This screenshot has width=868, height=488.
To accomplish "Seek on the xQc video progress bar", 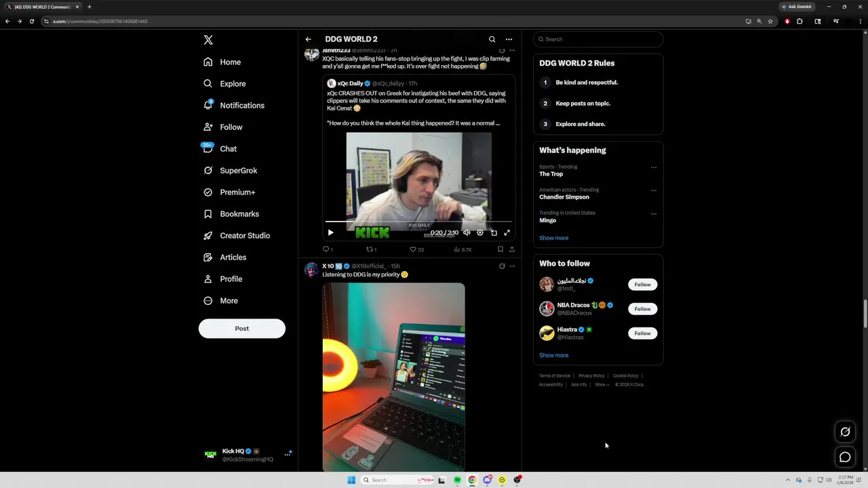I will (418, 221).
